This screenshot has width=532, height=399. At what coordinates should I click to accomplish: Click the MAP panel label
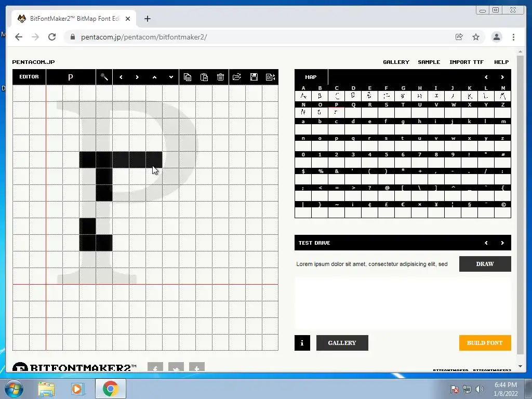pos(311,77)
